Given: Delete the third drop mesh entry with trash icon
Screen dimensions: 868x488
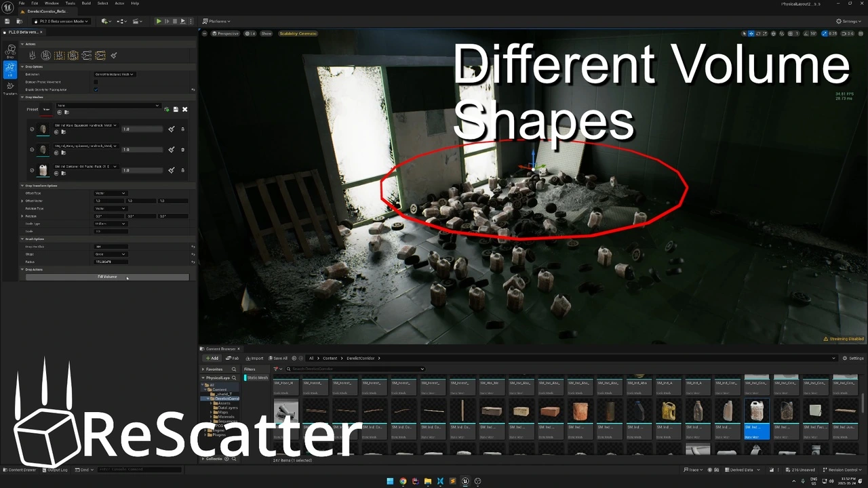Looking at the screenshot, I should tap(182, 170).
